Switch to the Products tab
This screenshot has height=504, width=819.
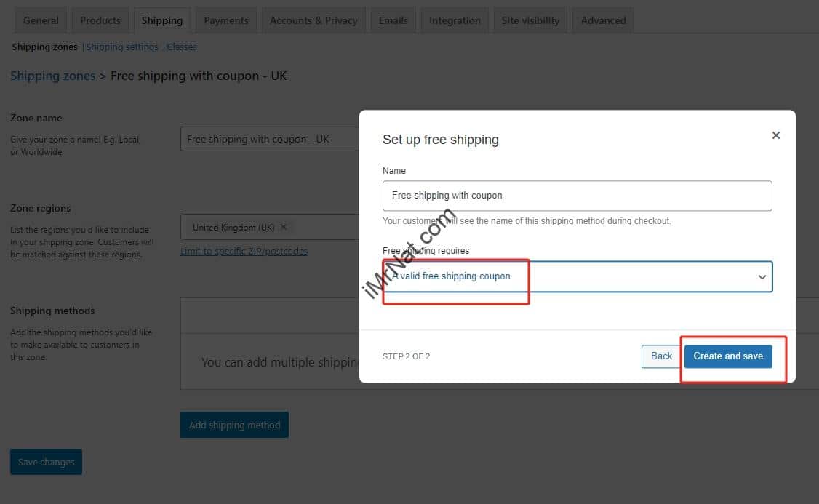click(100, 20)
